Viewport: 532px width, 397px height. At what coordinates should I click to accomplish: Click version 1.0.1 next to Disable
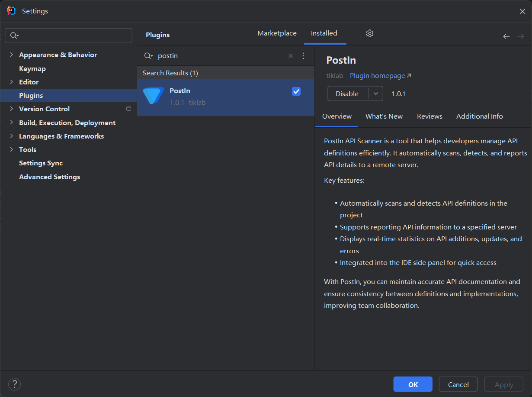(399, 94)
